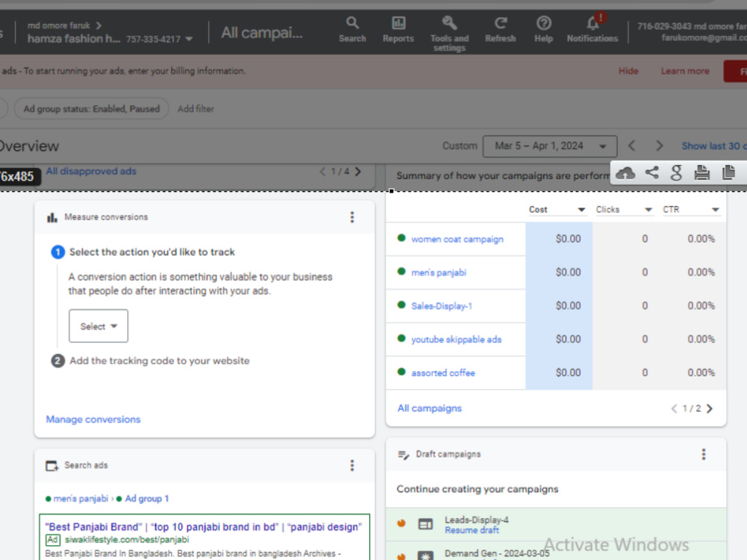Viewport: 747px width, 560px height.
Task: Click Learn more in billing banner
Action: pyautogui.click(x=685, y=71)
